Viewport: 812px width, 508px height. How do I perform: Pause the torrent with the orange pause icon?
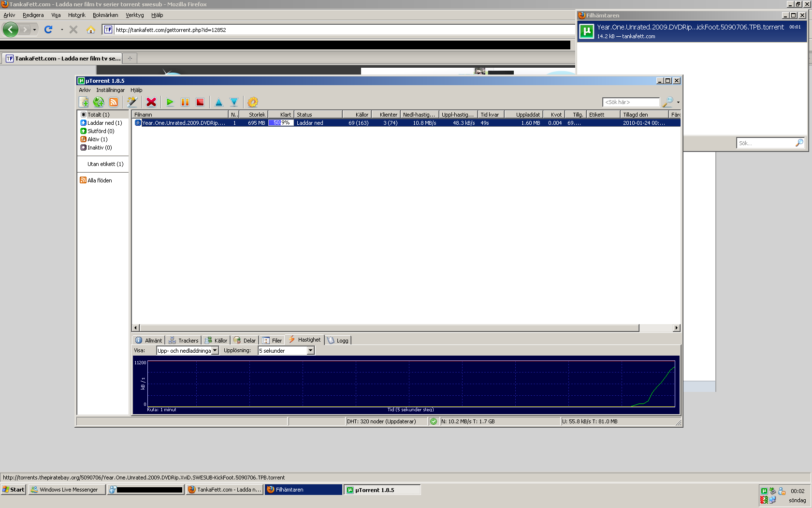click(185, 102)
